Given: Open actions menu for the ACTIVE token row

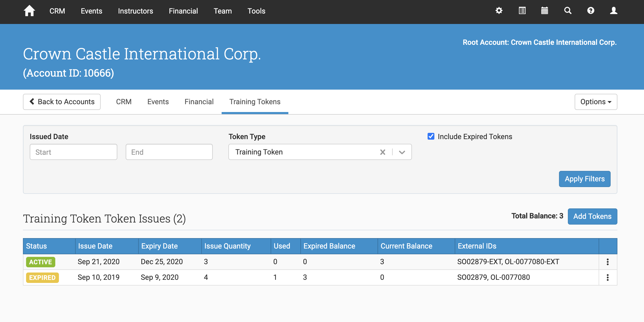Looking at the screenshot, I should [x=607, y=262].
